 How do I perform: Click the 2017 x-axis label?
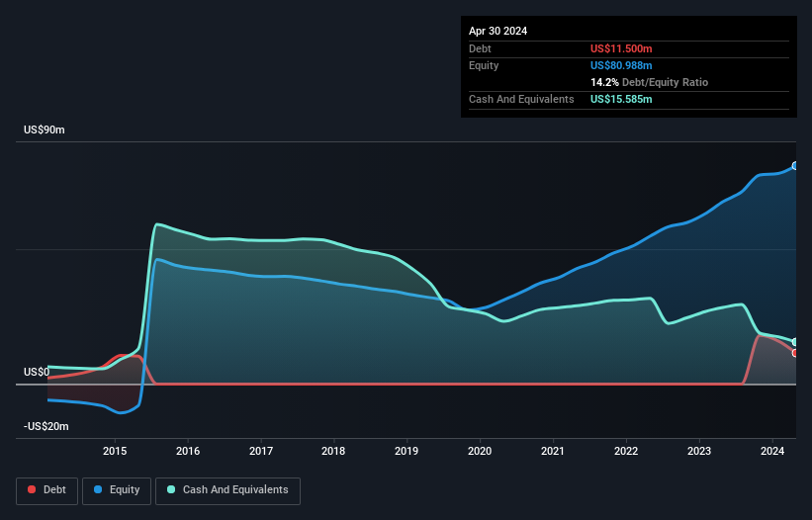(x=260, y=451)
